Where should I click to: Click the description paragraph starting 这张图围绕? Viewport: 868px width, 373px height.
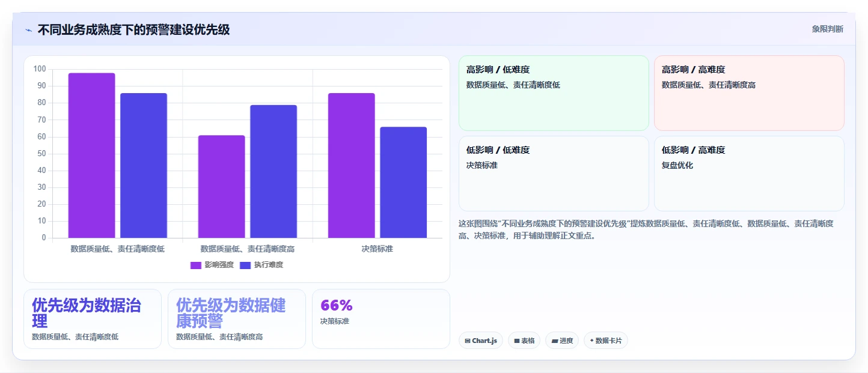click(x=647, y=229)
